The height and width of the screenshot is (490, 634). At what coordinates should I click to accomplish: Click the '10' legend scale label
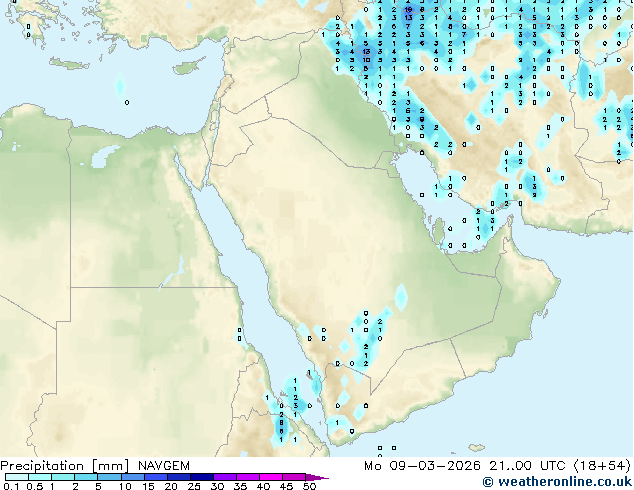click(x=125, y=486)
